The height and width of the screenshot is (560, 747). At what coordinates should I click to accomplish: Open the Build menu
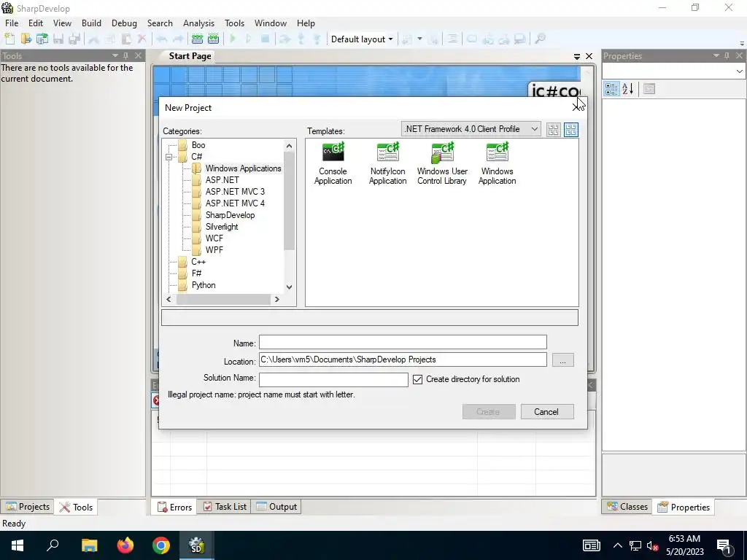tap(91, 23)
